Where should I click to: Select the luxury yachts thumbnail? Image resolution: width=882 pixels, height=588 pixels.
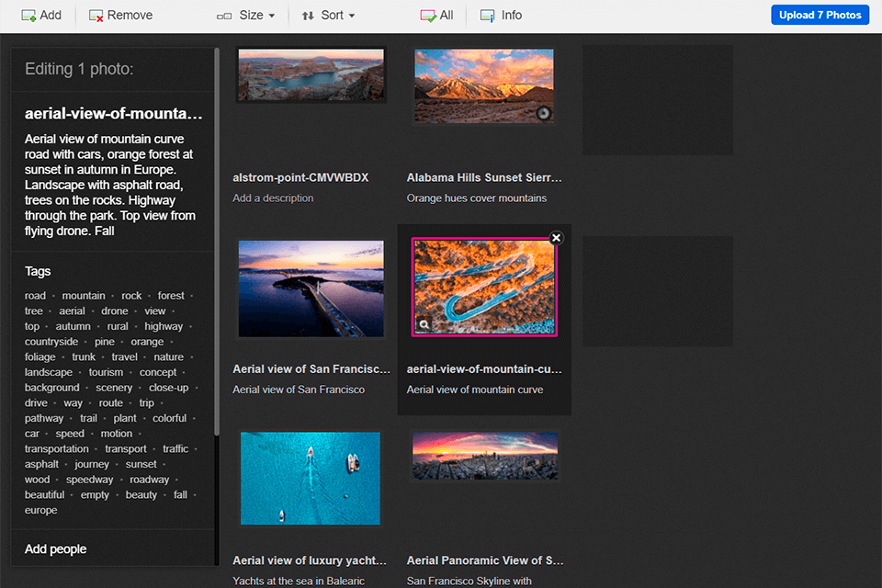point(311,479)
